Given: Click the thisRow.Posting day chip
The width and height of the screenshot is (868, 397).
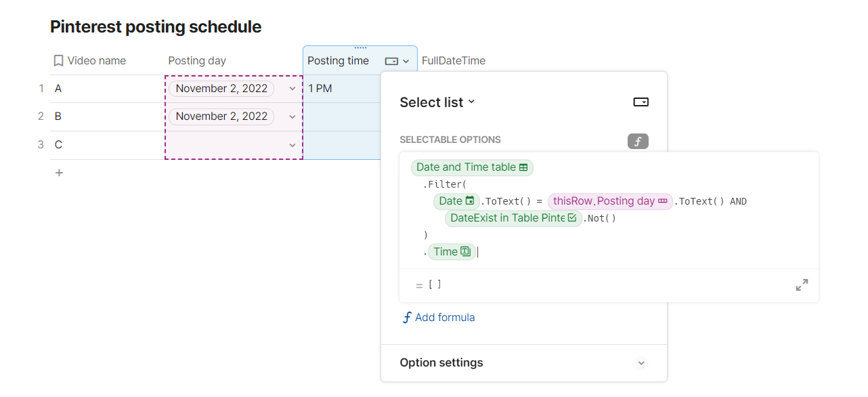Looking at the screenshot, I should click(x=610, y=201).
